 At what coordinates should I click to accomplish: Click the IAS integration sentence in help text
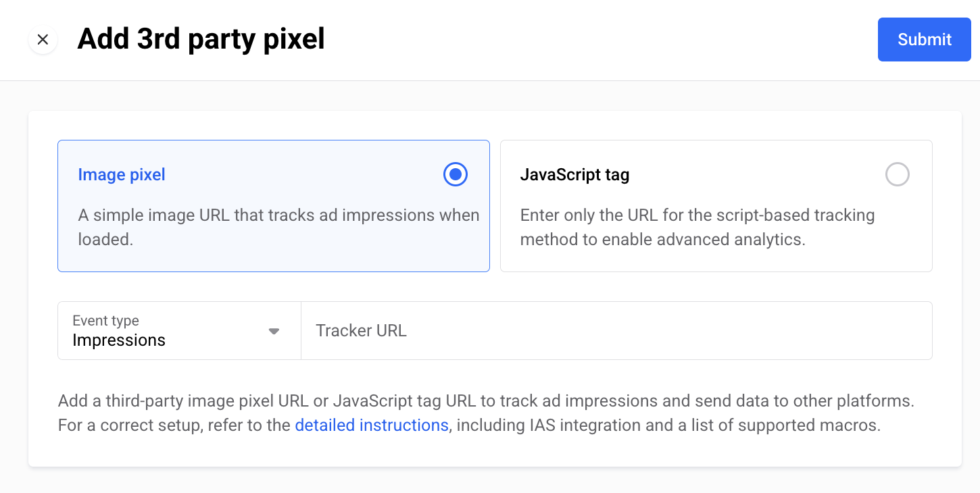(x=666, y=426)
